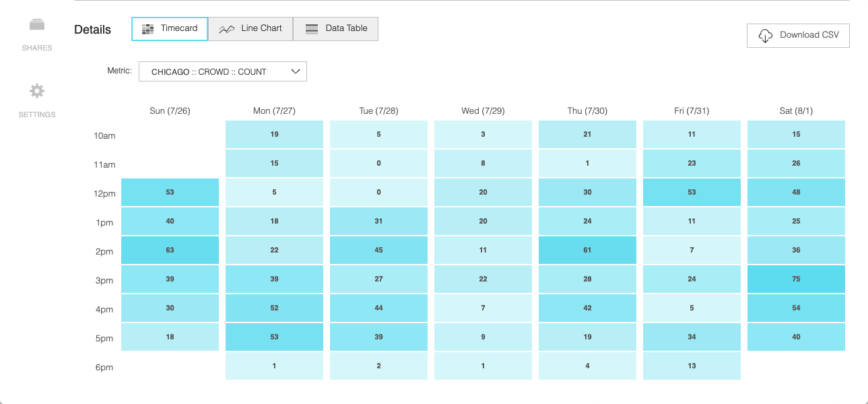This screenshot has width=868, height=404.
Task: Open the Metric dropdown
Action: click(223, 71)
